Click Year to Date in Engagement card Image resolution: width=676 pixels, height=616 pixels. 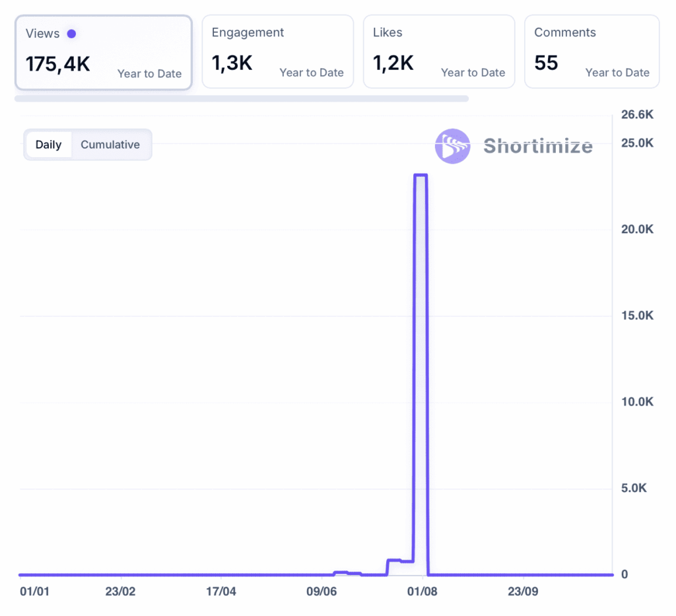(x=312, y=73)
